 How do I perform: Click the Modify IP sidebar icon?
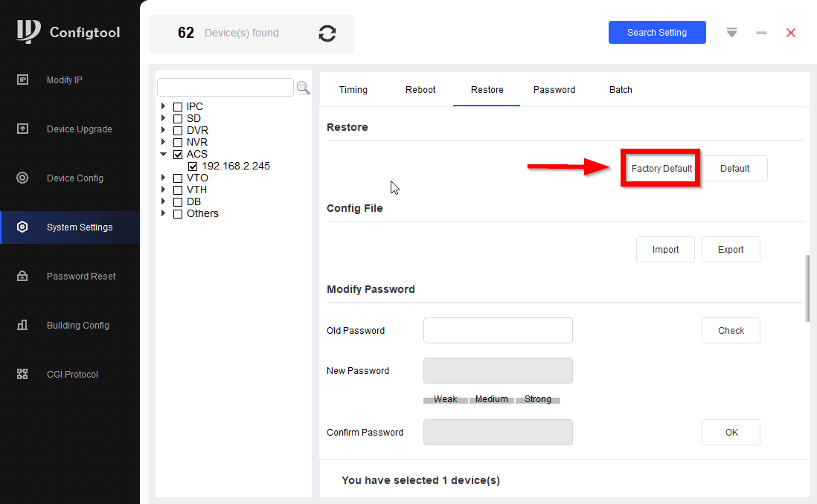[22, 80]
